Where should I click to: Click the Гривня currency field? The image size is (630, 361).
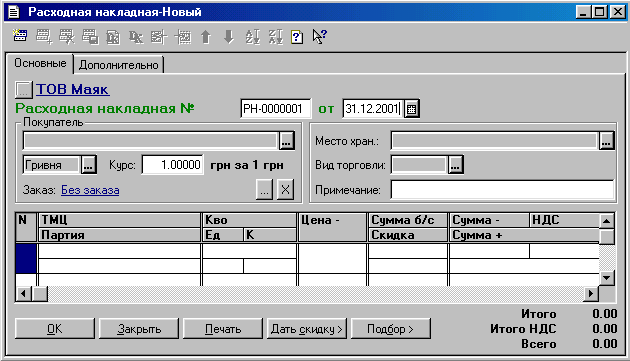(51, 165)
